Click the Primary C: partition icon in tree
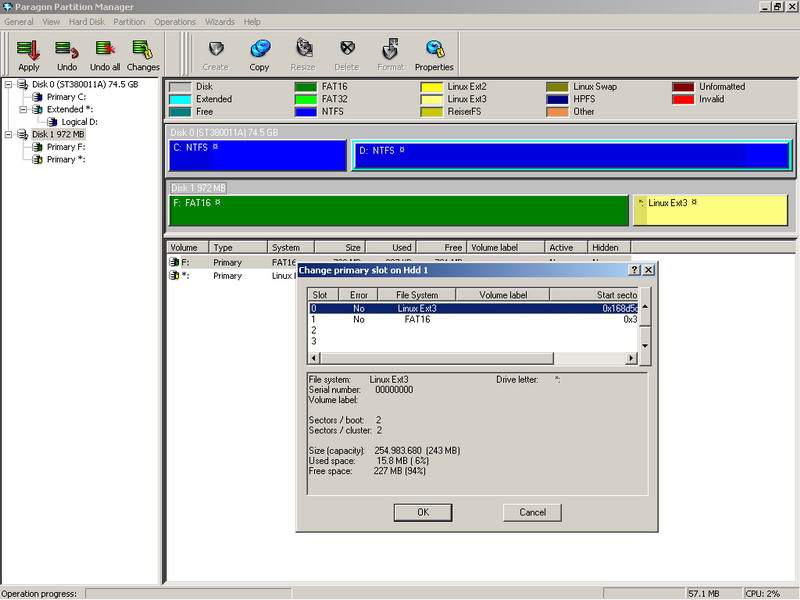800x600 pixels. (x=37, y=97)
